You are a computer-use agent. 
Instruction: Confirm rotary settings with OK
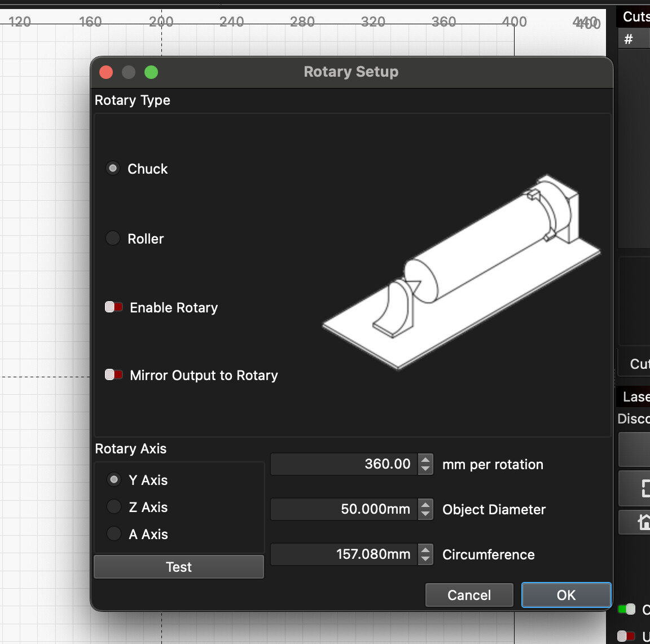tap(566, 595)
